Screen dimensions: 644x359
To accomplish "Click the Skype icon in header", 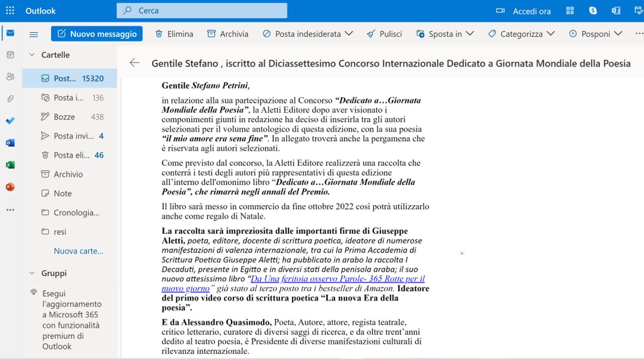I will point(593,11).
